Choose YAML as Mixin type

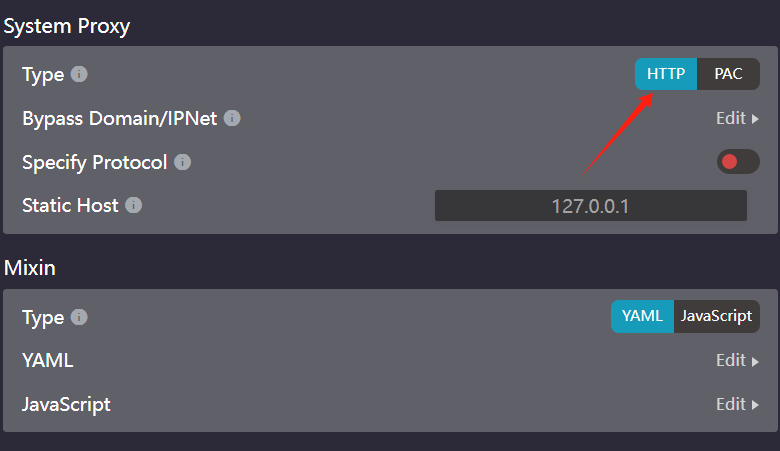(642, 316)
